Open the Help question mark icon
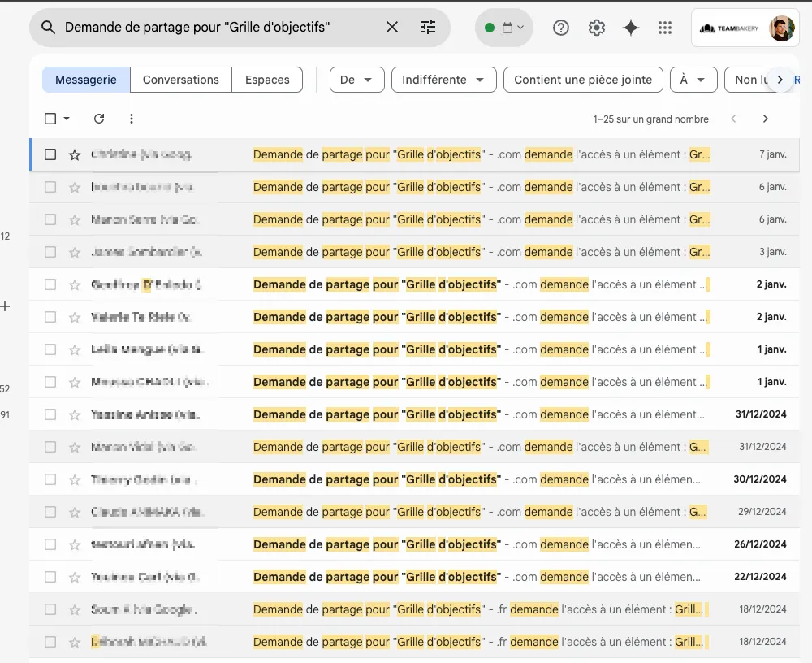This screenshot has height=663, width=812. click(561, 28)
